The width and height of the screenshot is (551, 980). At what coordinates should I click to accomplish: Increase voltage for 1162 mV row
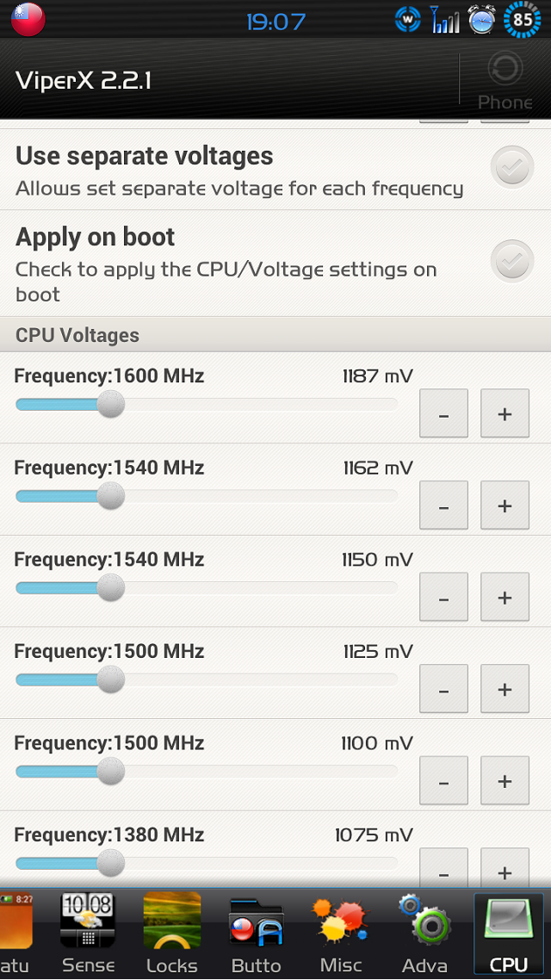(505, 505)
